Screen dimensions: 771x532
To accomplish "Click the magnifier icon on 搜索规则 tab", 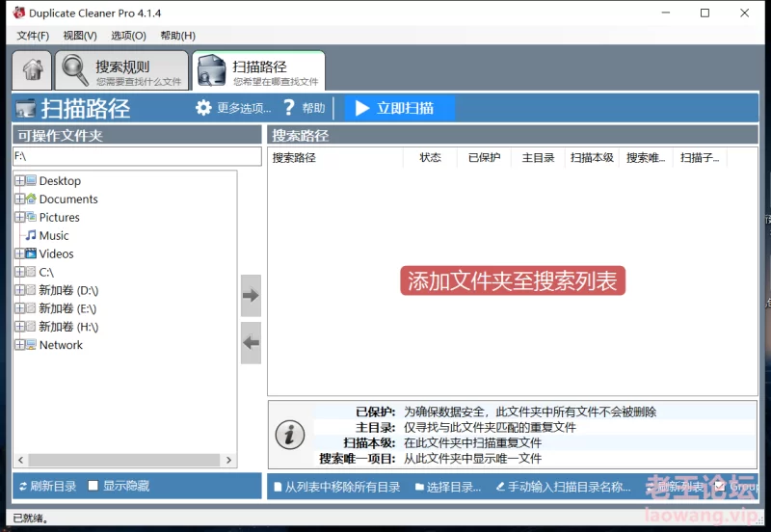I will pyautogui.click(x=75, y=69).
